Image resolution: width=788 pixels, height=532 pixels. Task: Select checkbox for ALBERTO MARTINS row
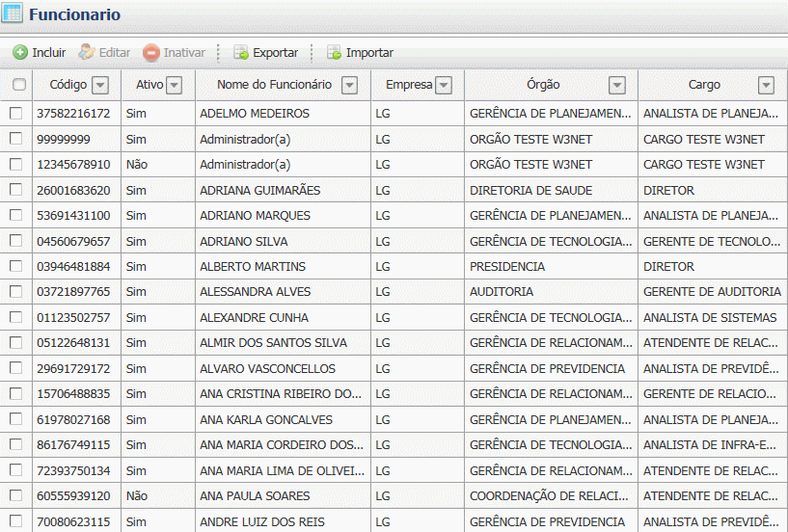point(16,266)
